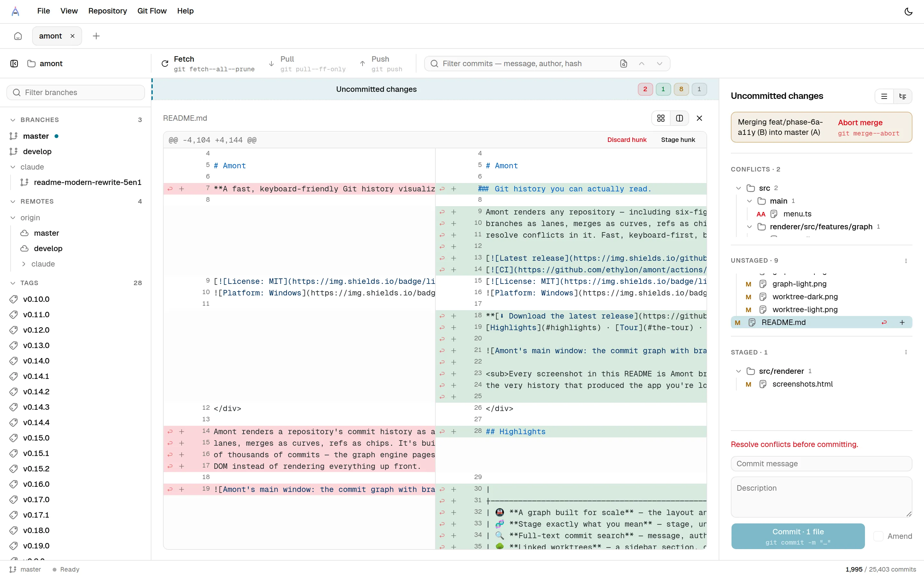Image resolution: width=924 pixels, height=578 pixels.
Task: Collapse the BRANCHES section
Action: (x=13, y=120)
